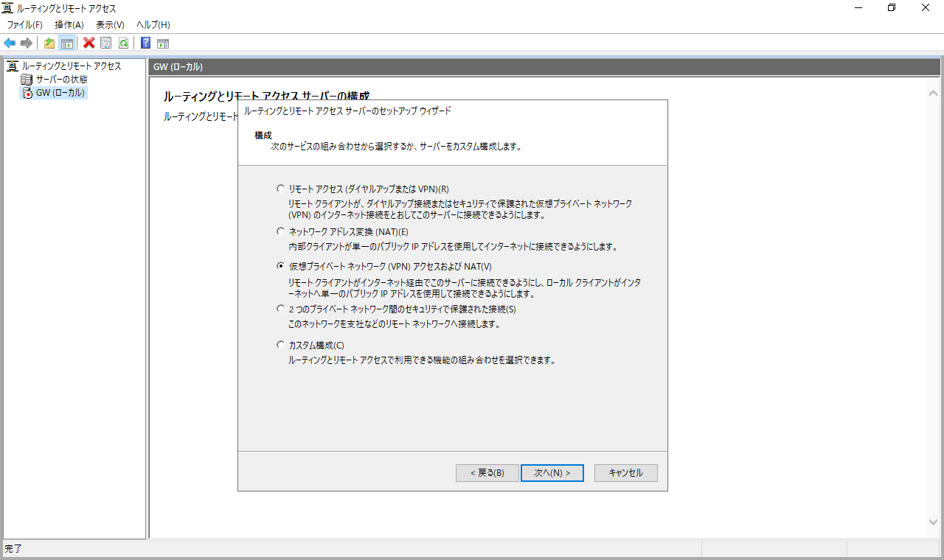The width and height of the screenshot is (944, 560).
Task: Select 仮想プライベート ネットワーク (VPN) アクセスおよび NAT option
Action: point(280,266)
